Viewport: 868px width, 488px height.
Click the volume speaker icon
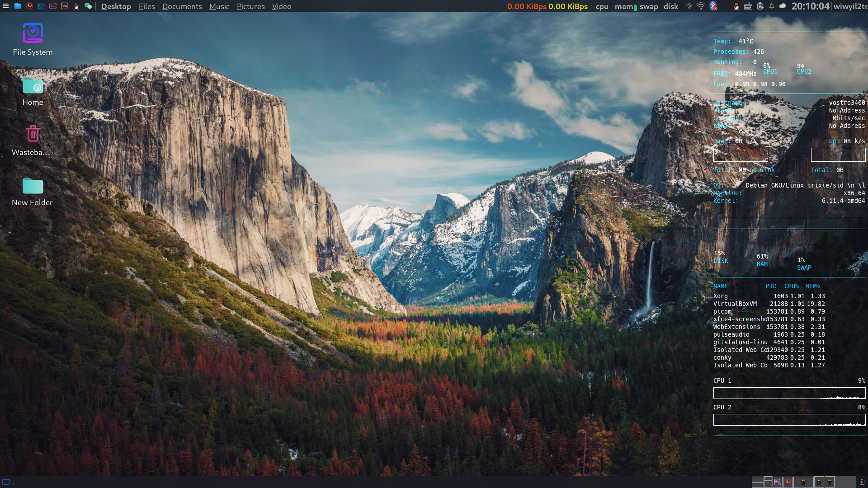689,6
